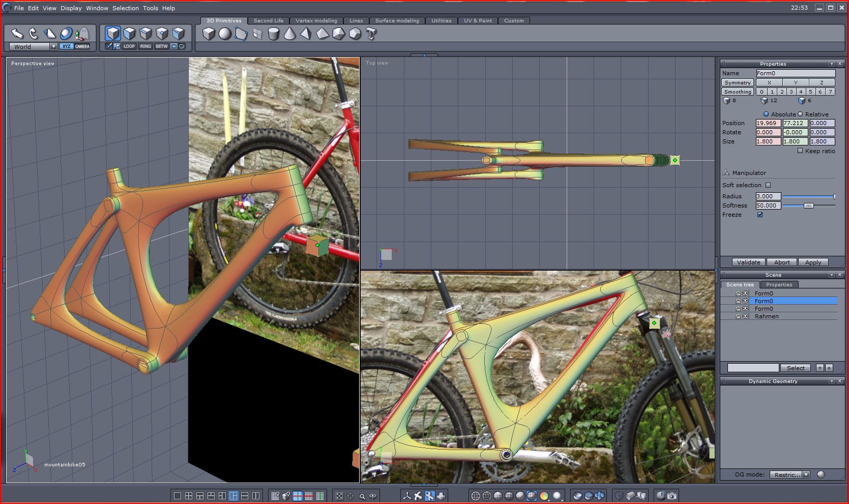Click the Symmetry button

click(x=738, y=82)
